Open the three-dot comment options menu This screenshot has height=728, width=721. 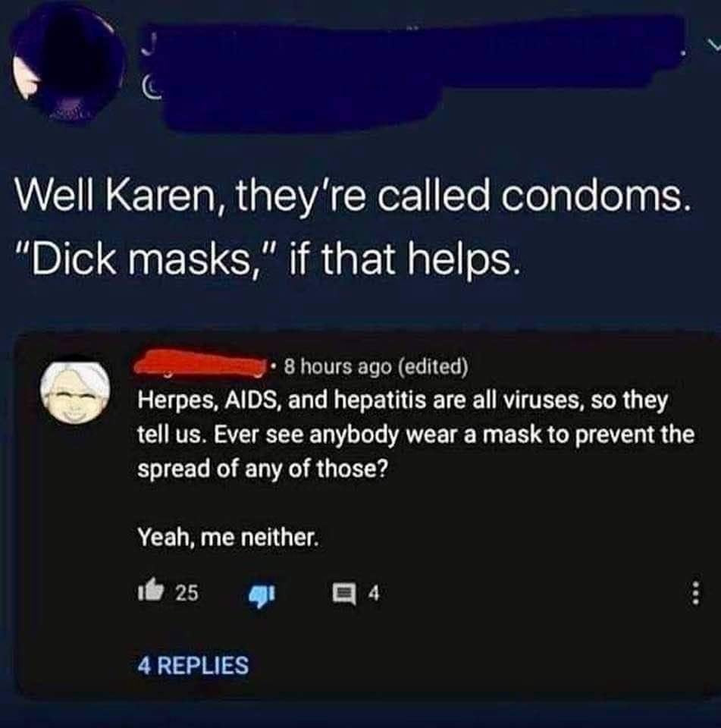pyautogui.click(x=695, y=593)
